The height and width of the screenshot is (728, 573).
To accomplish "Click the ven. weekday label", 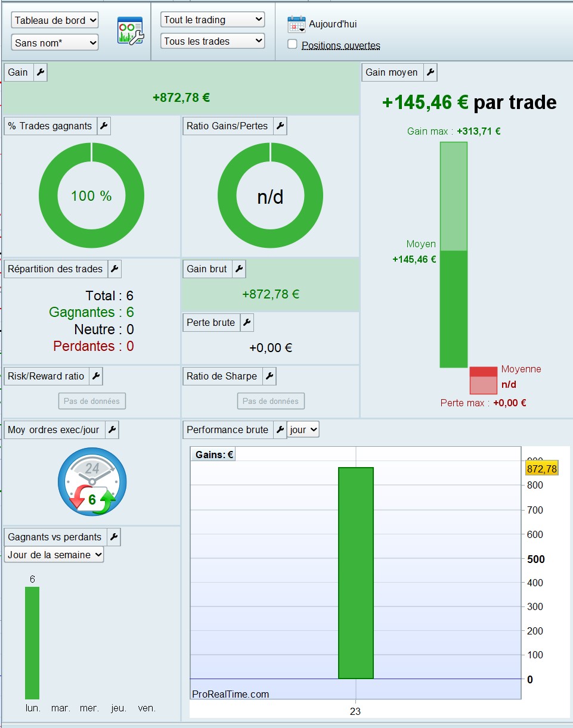I will [x=146, y=708].
